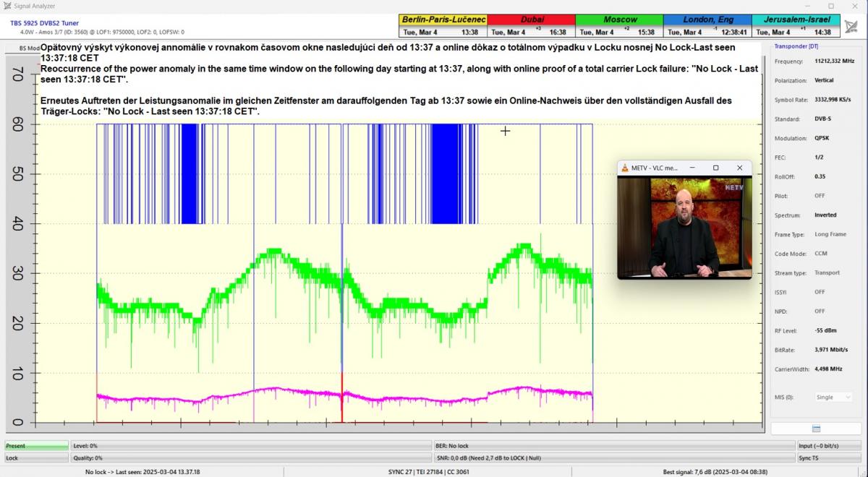868x477 pixels.
Task: Close the METV VLC player window
Action: 739,168
